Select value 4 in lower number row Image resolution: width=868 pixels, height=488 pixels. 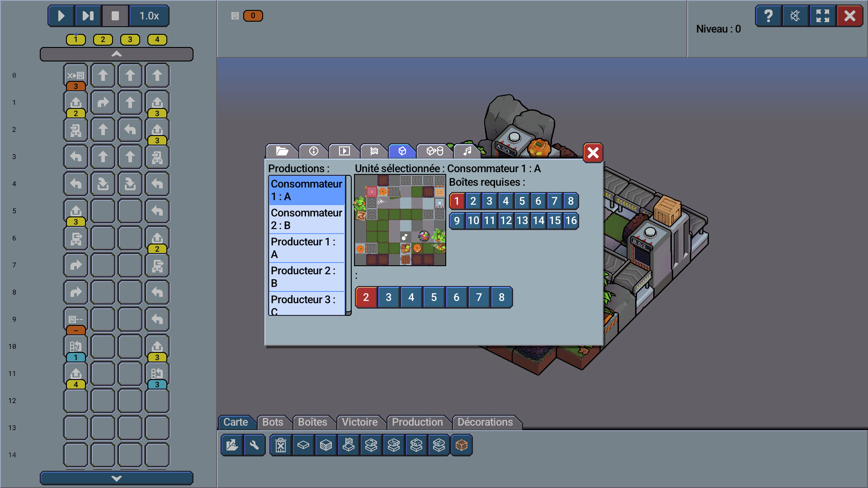click(411, 297)
